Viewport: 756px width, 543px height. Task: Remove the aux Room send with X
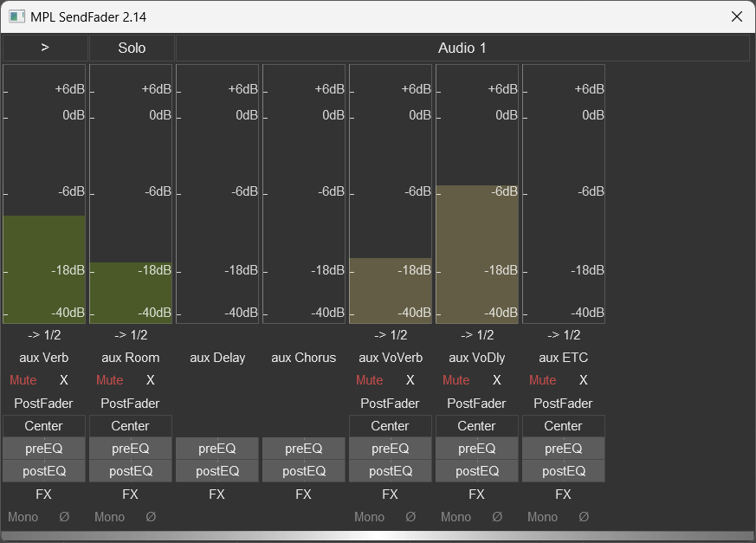click(151, 380)
